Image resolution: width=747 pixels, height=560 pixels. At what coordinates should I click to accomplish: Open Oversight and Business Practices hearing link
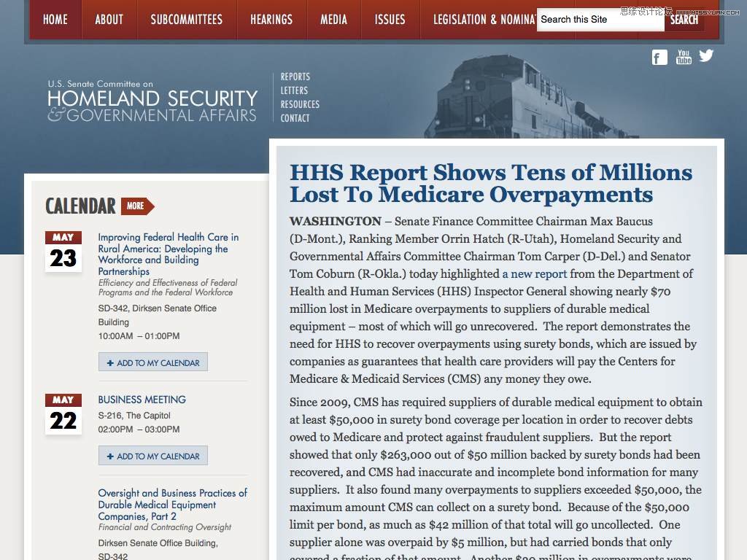(x=172, y=505)
